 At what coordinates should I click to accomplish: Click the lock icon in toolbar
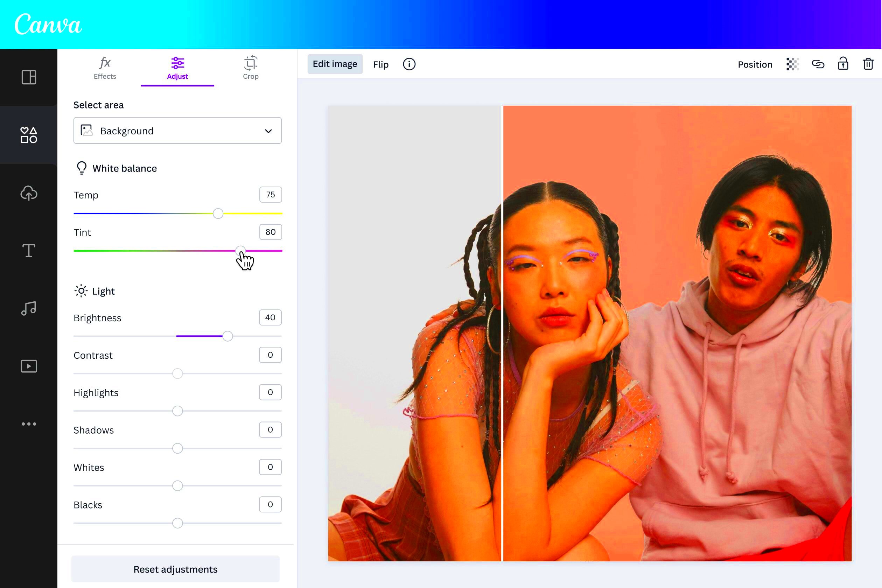click(843, 64)
